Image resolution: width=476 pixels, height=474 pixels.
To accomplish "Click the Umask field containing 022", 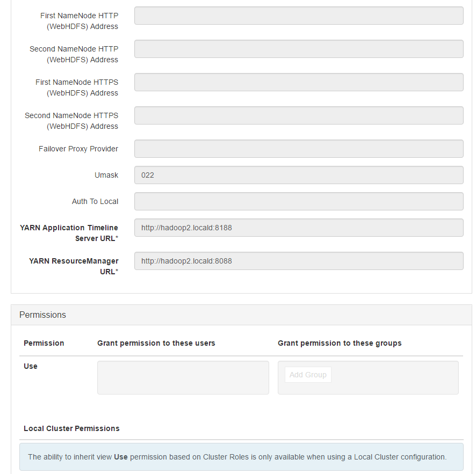I will (299, 175).
